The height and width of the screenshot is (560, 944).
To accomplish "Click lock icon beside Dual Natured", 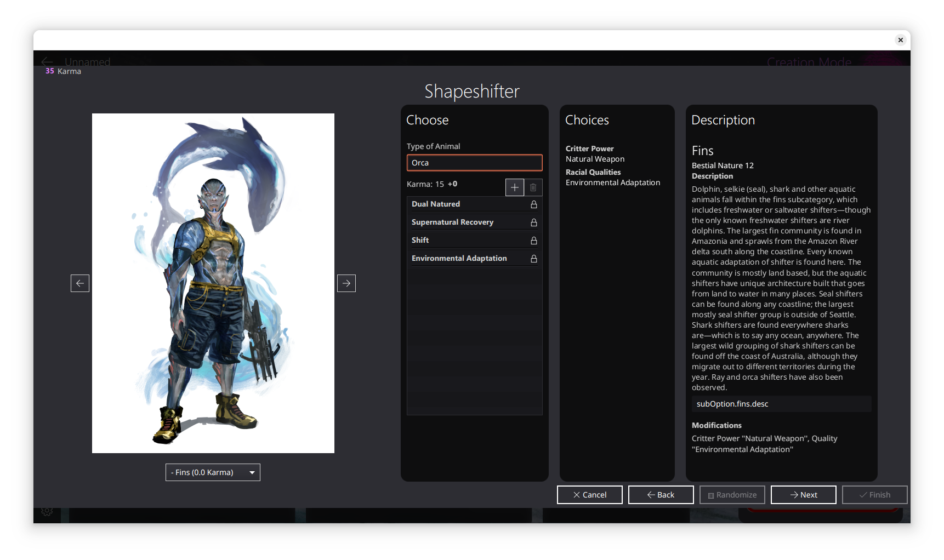I will tap(533, 204).
